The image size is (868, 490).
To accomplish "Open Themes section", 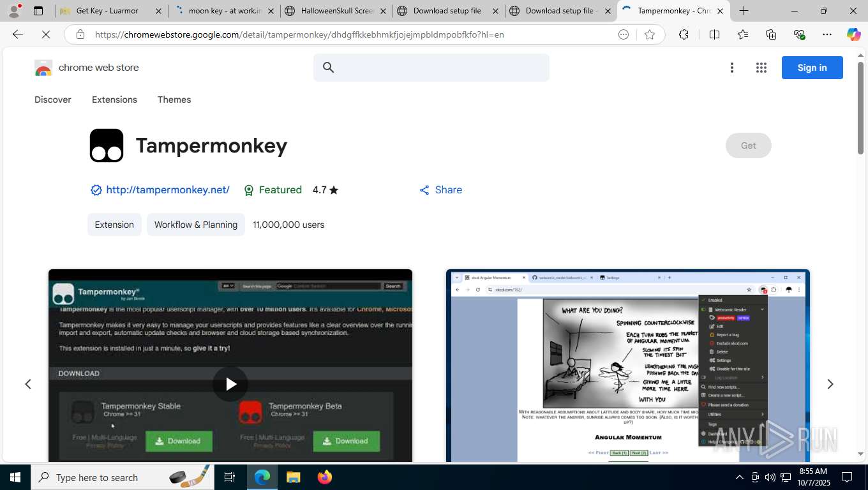I will tap(174, 100).
